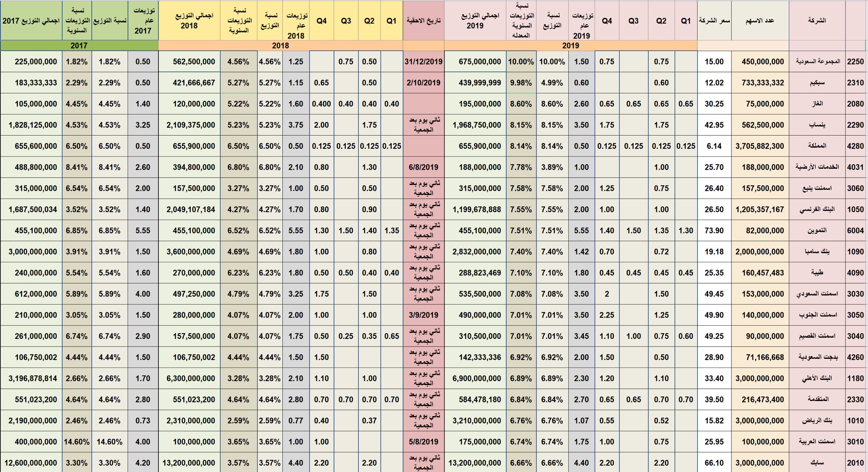
Task: Click 2017 total 12,600,000,000
Action: point(31,463)
